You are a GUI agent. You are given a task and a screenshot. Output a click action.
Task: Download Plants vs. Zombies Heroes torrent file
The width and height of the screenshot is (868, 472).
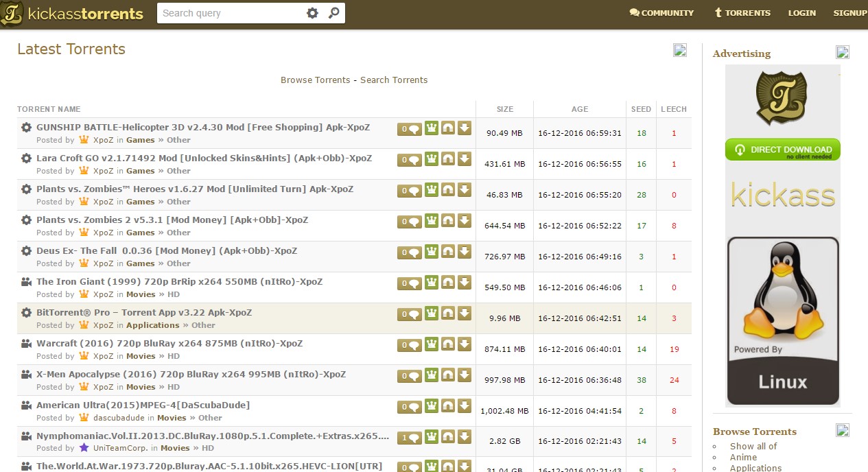point(465,189)
